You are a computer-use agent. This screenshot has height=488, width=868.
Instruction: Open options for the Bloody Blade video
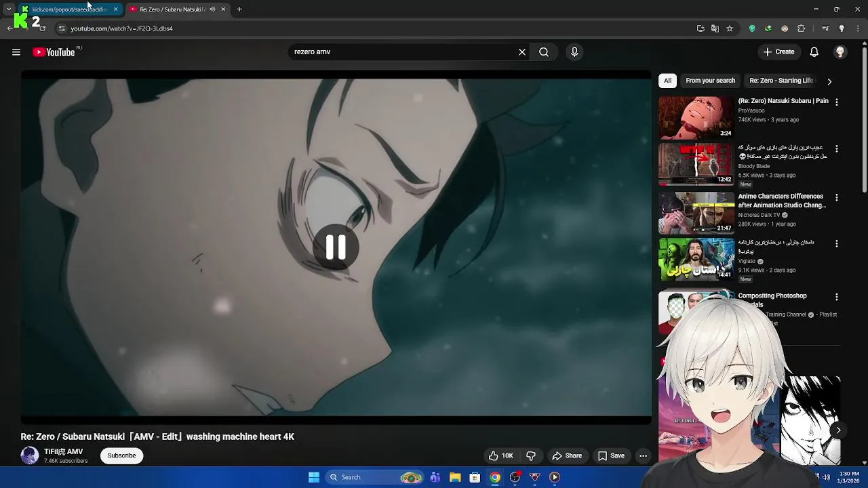[836, 148]
